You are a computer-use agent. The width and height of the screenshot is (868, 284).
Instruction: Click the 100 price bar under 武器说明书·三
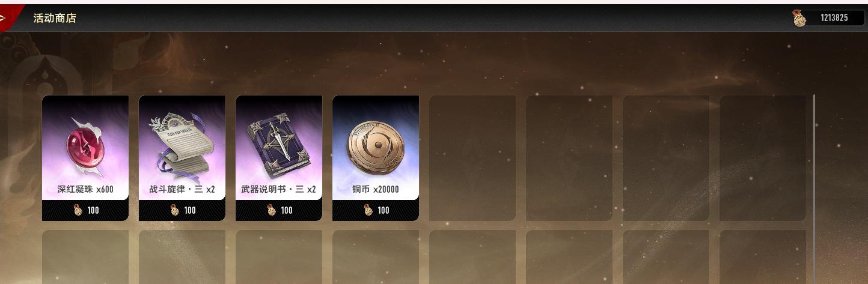click(x=279, y=210)
